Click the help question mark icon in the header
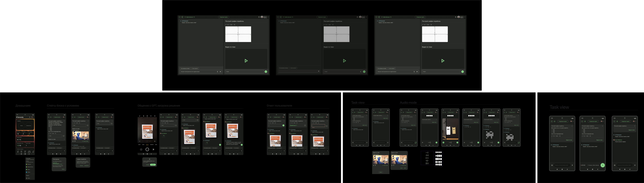 [259, 17]
